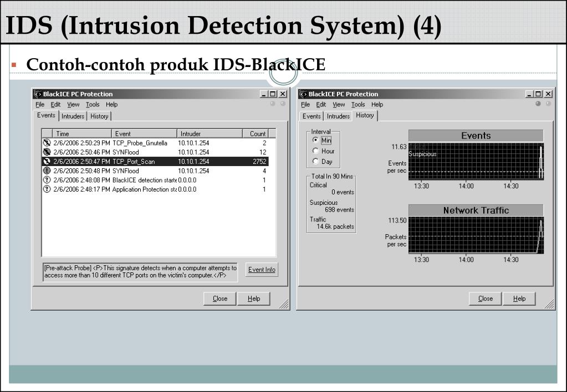Viewport: 567px width, 392px height.
Task: Click the Pre-attack Probe description box
Action: pos(140,272)
